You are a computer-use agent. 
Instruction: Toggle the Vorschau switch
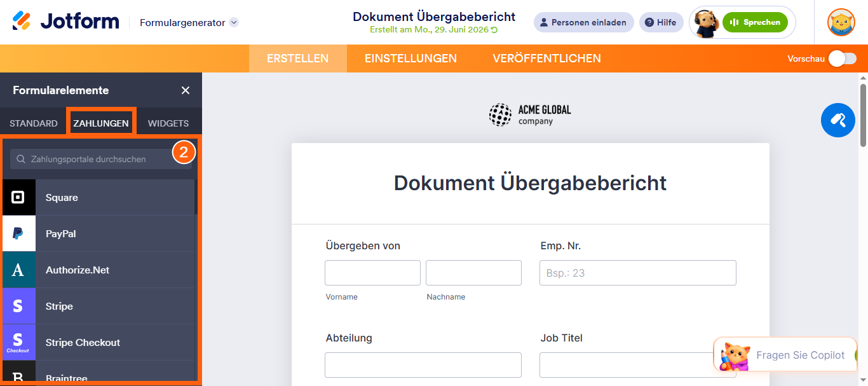[842, 59]
